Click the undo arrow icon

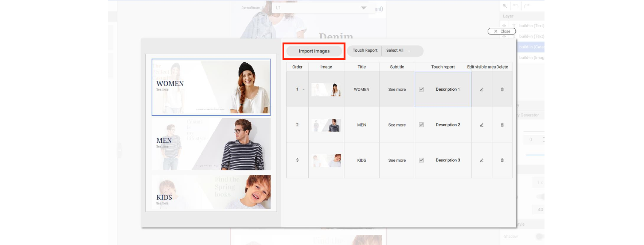[516, 6]
